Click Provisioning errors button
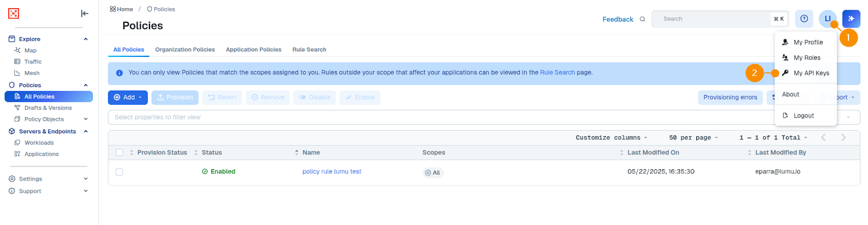868x225 pixels. point(730,98)
